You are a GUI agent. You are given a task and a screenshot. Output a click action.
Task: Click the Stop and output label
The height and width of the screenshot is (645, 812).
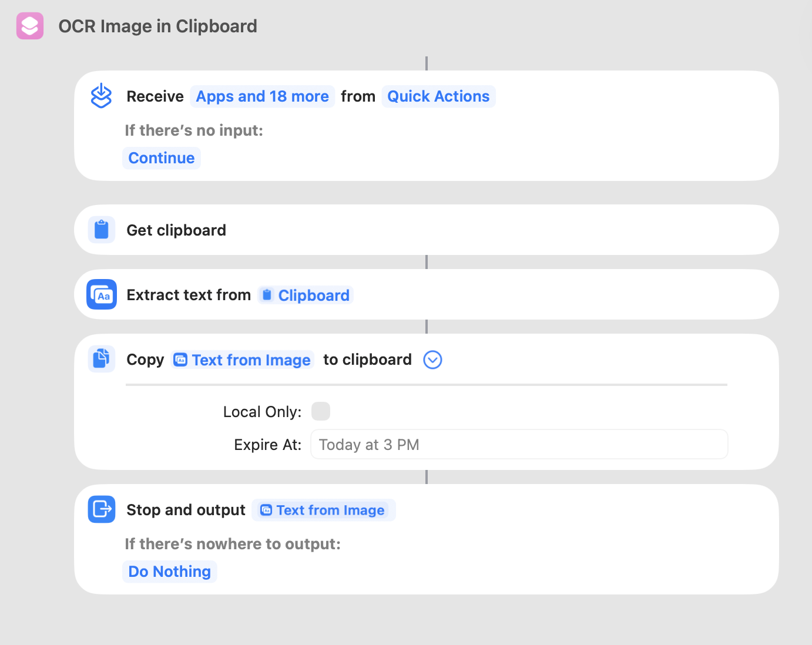click(186, 510)
